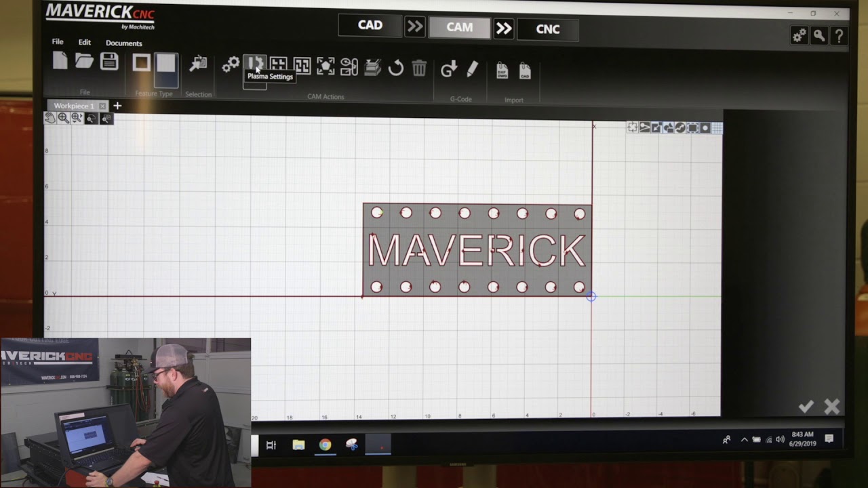
Task: Open the Edit menu
Action: tap(84, 43)
